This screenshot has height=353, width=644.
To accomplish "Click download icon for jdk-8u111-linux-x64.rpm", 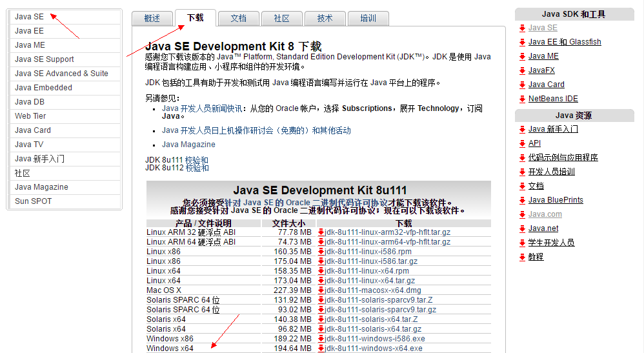I will [x=321, y=271].
